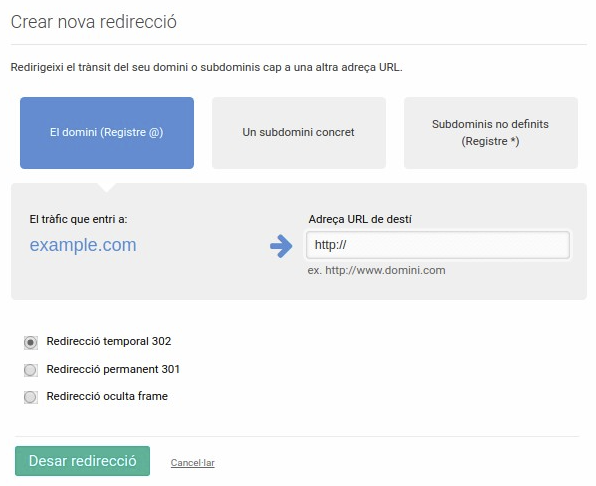Focus the Adreça URL de destí input field
Screen dimensions: 596x486
[438, 245]
